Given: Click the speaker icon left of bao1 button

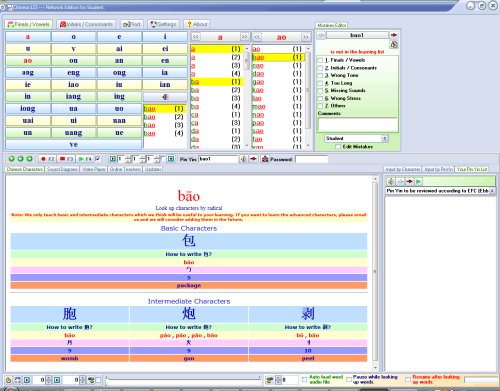Looking at the screenshot, I should tap(321, 35).
